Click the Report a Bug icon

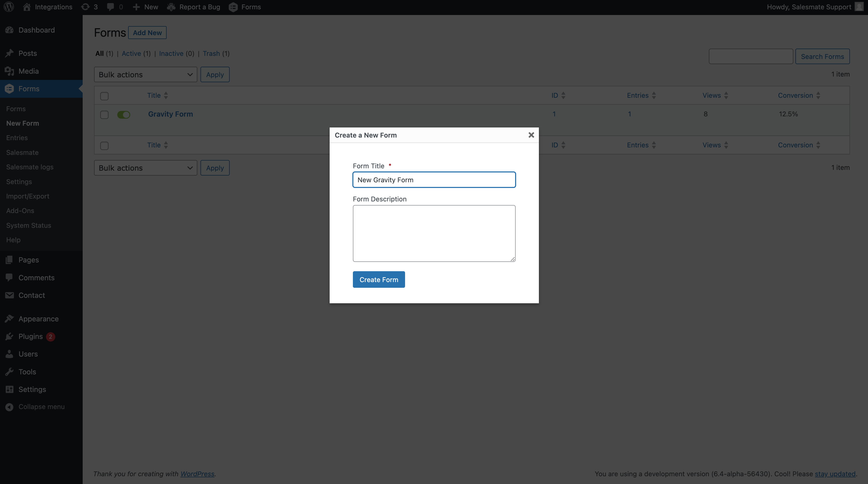pos(171,7)
